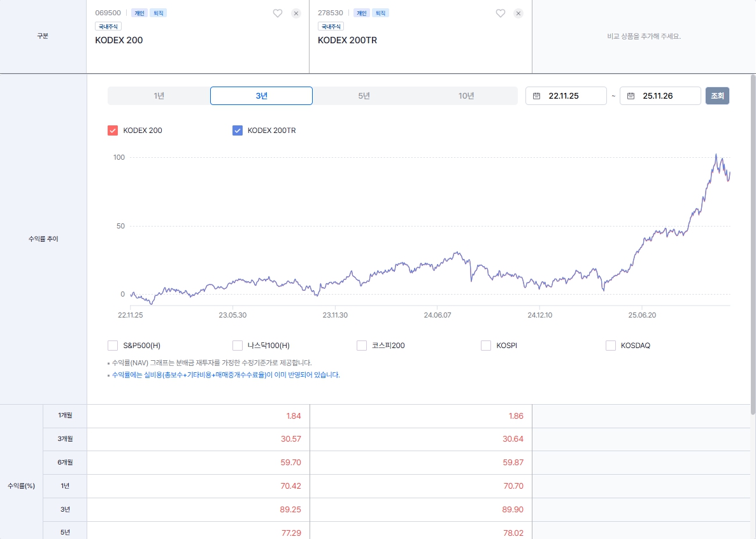Click the 구분 header cell
Image resolution: width=756 pixels, height=539 pixels.
[x=43, y=36]
